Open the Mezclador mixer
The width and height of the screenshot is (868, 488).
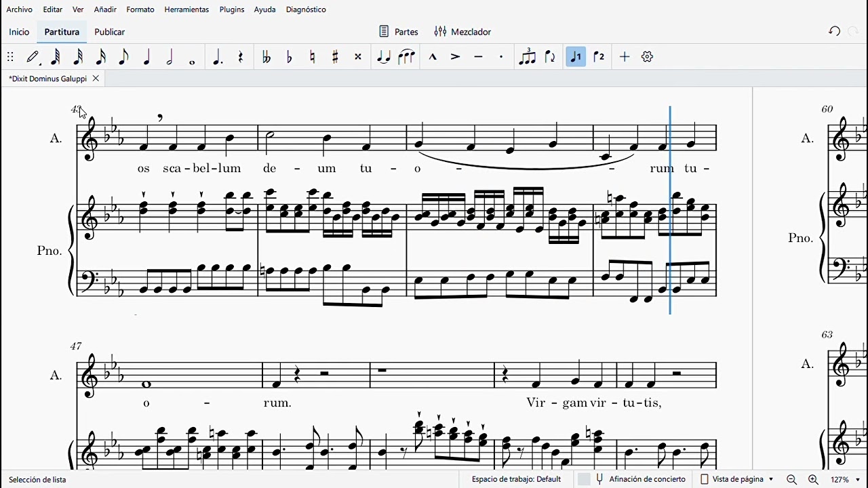(x=462, y=32)
